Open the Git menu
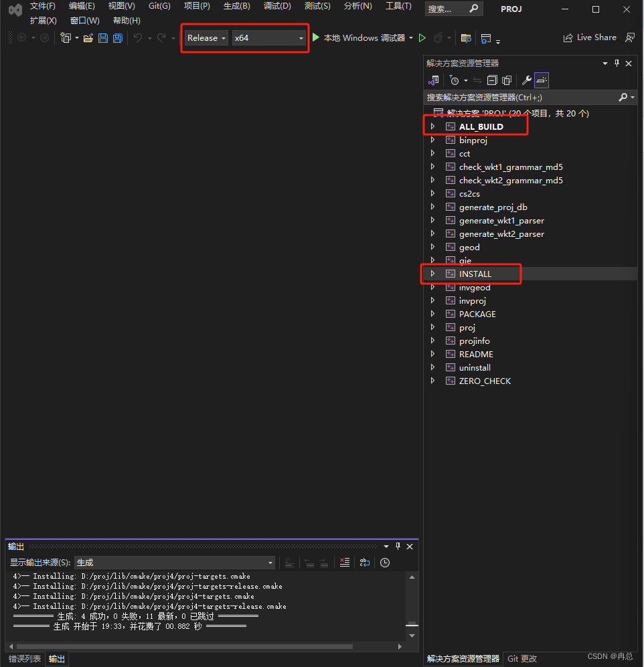 159,6
